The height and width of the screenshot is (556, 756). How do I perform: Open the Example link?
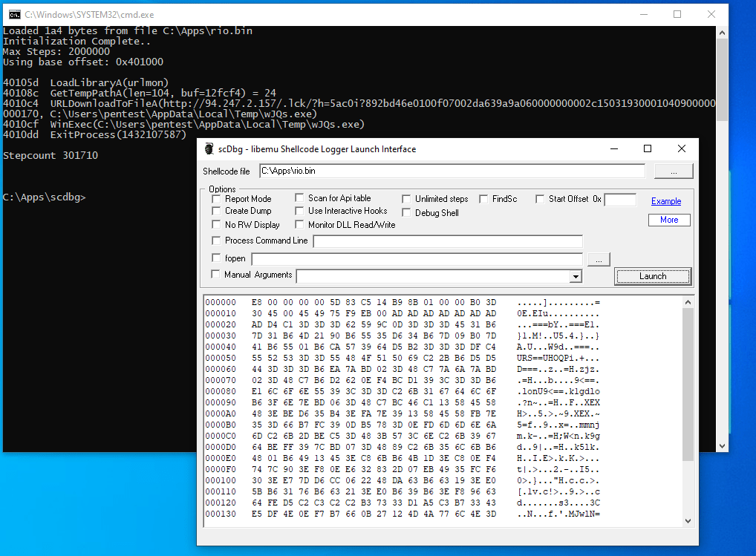666,201
